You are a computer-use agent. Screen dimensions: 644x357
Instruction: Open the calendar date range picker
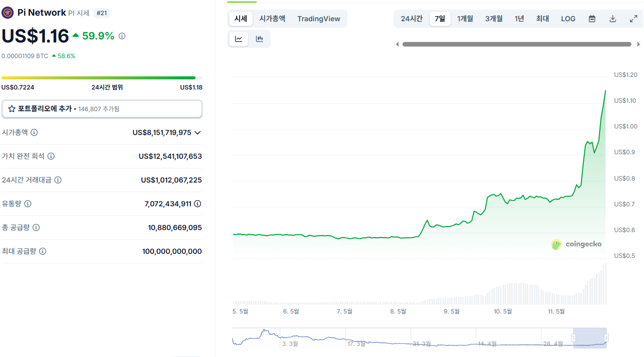[592, 19]
